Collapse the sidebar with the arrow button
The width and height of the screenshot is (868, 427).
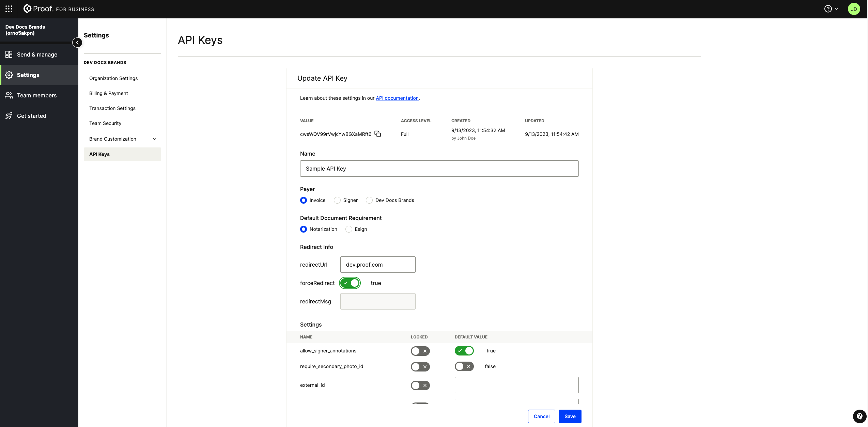click(77, 43)
